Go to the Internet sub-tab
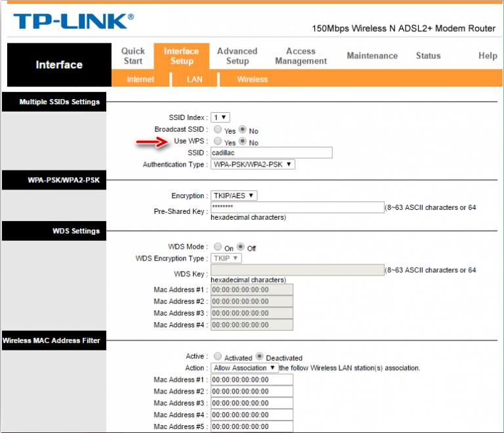 tap(140, 79)
